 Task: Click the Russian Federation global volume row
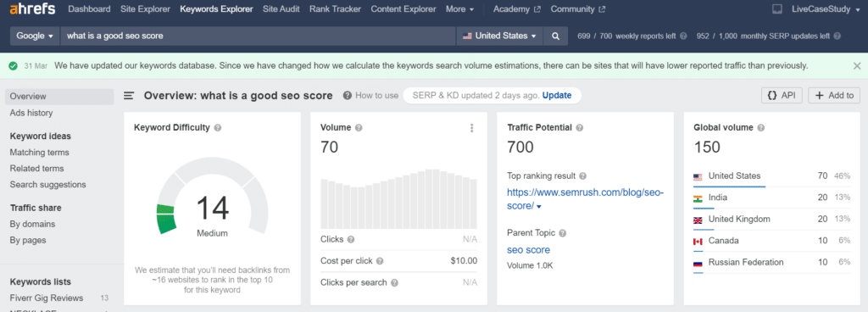pos(771,263)
